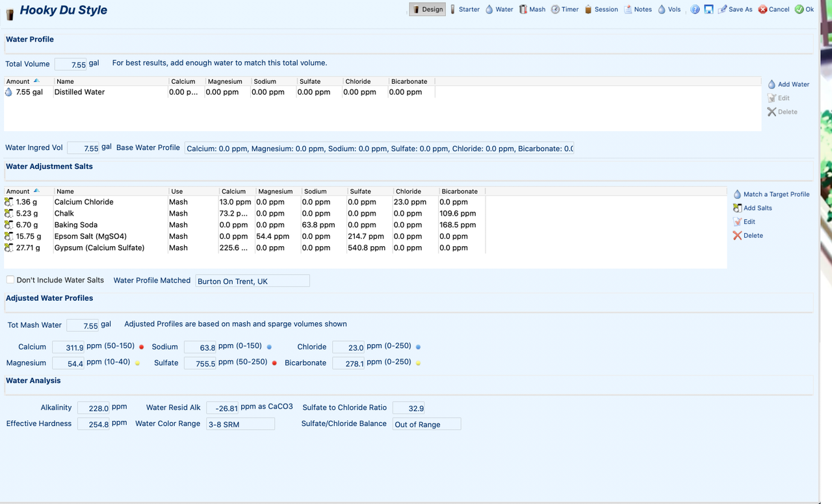Click the Cancel button

[x=773, y=9]
